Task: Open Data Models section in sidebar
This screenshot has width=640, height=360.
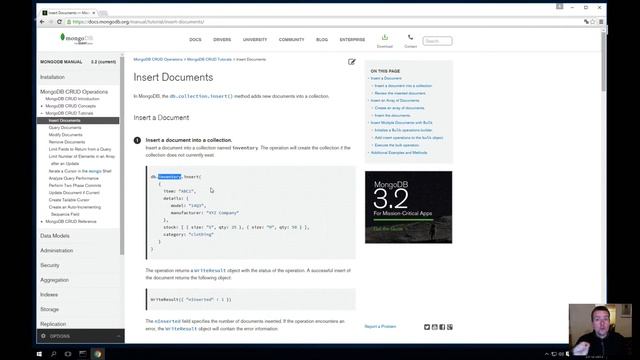Action: tap(55, 236)
